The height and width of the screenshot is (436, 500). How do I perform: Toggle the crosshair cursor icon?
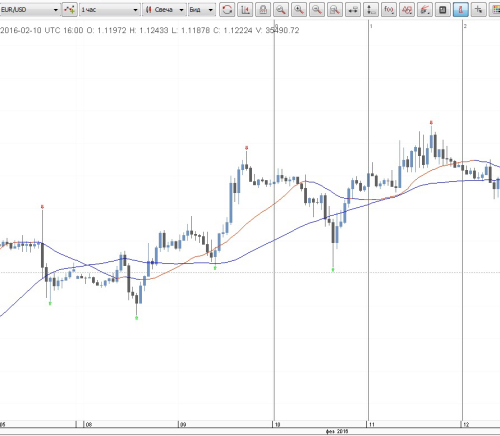click(x=479, y=10)
